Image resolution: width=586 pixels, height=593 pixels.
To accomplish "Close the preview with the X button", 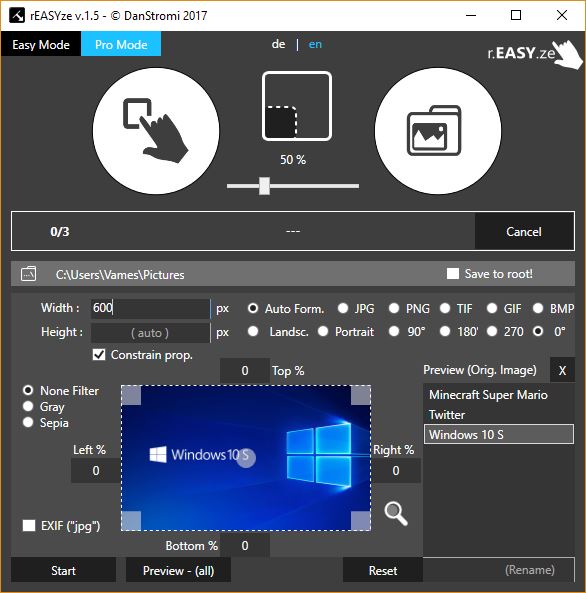I will click(562, 370).
